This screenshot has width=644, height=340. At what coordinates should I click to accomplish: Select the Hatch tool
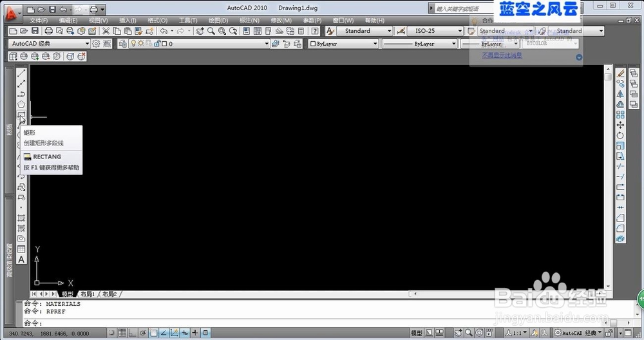[x=21, y=218]
